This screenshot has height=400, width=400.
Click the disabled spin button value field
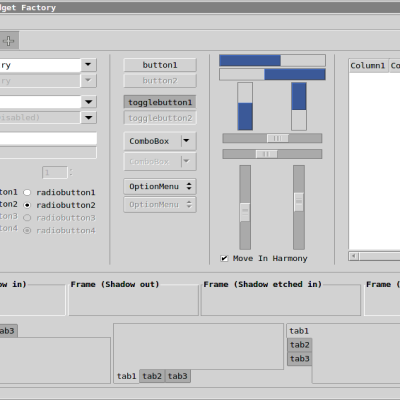click(x=55, y=173)
